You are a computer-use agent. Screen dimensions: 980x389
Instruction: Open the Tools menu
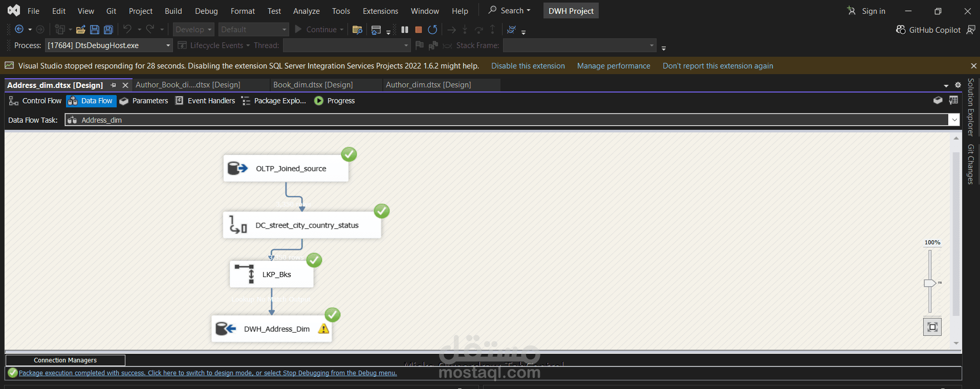[341, 11]
